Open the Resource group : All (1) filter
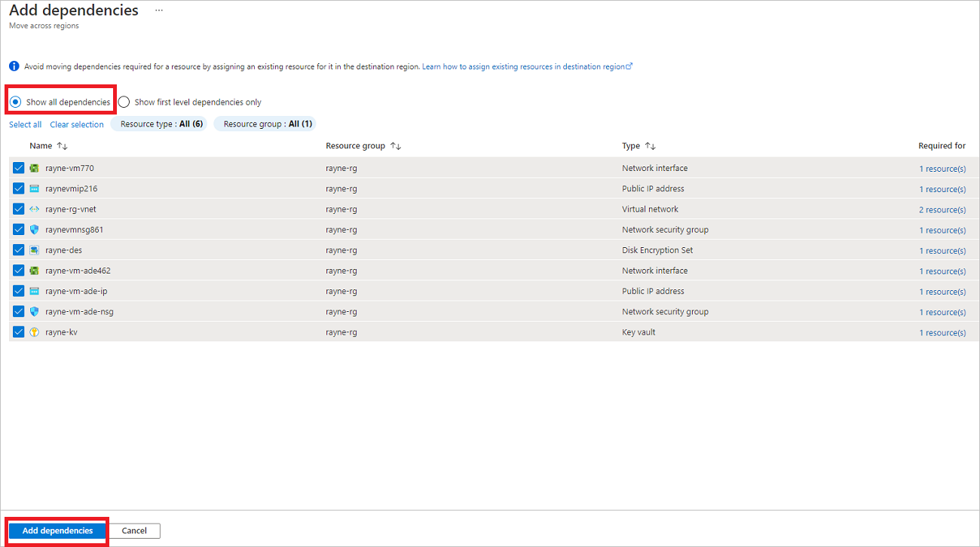Viewport: 980px width, 547px height. pos(265,124)
